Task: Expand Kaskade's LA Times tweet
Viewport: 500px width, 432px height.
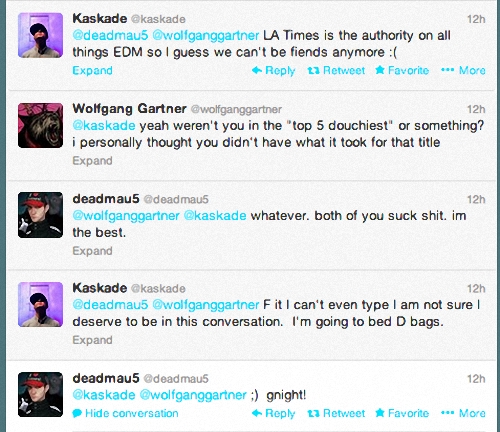Action: click(92, 71)
